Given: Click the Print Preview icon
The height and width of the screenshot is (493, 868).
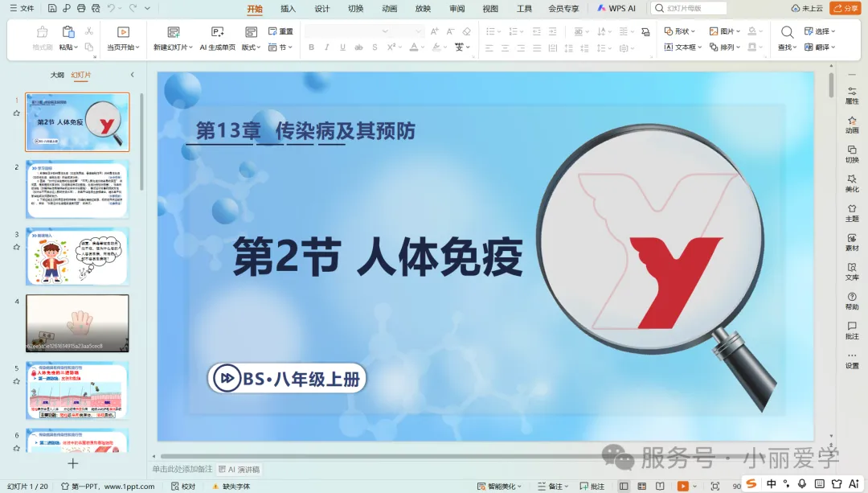Looking at the screenshot, I should 96,8.
